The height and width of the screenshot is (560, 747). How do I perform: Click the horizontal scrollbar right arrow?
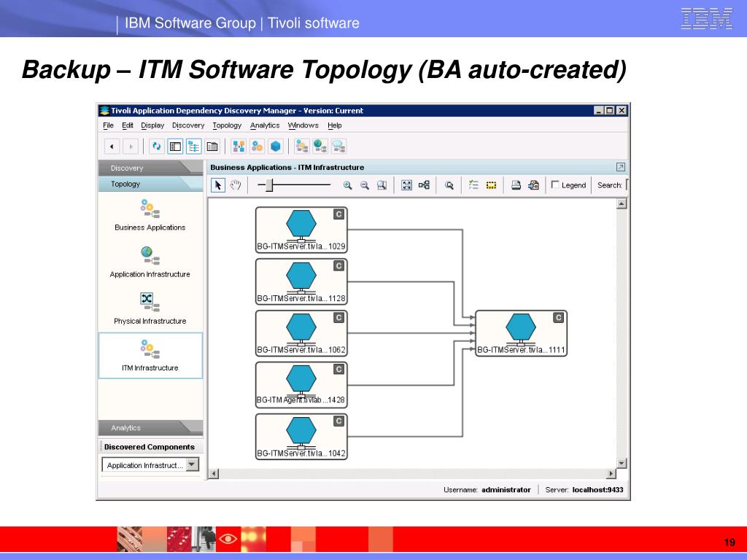(x=611, y=474)
